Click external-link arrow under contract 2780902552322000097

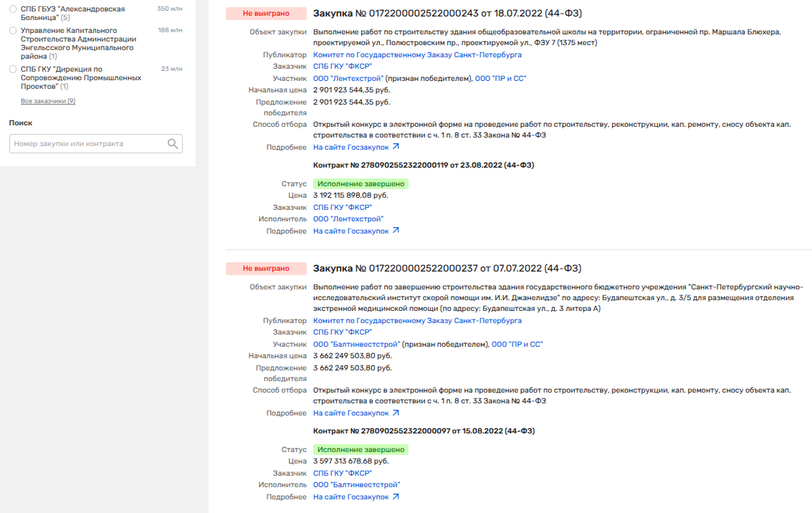point(396,497)
